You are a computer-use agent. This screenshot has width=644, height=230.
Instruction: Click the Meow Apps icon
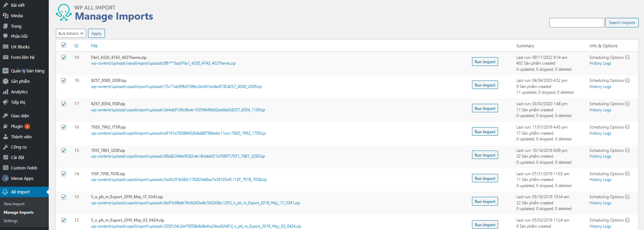[5, 178]
